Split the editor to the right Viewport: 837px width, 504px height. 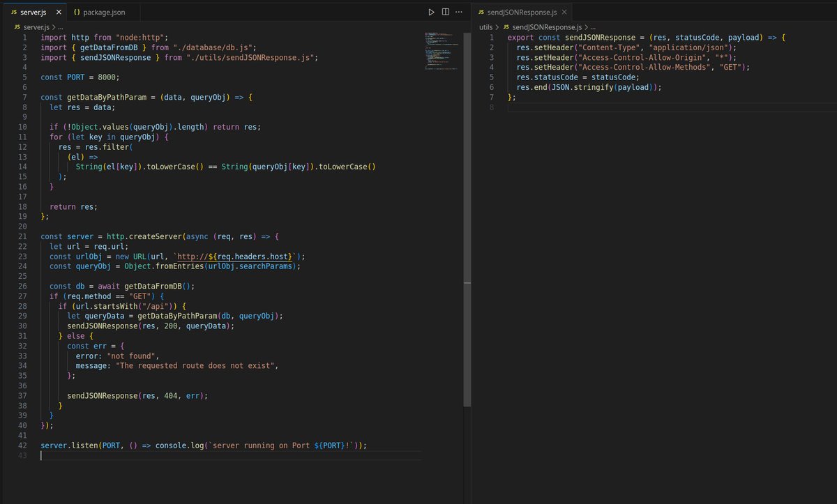coord(445,12)
